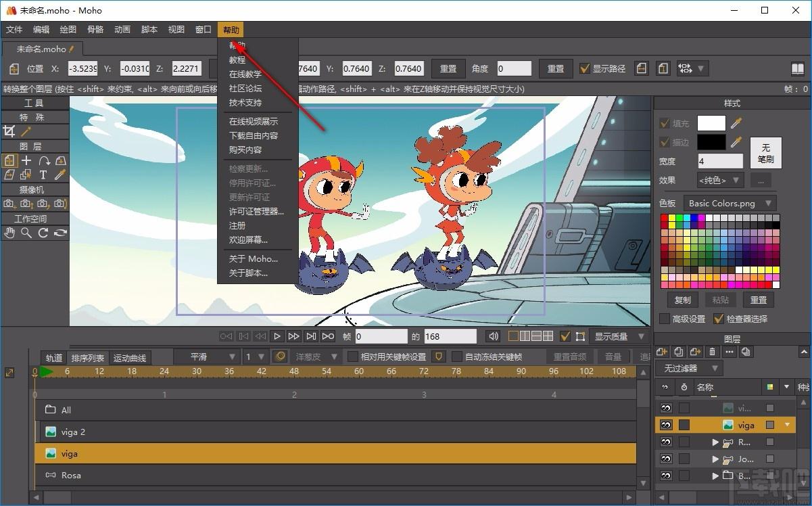Screen dimensions: 812x506
Task: Duplicate layer using the copy icon in Layers panel
Action: point(678,352)
